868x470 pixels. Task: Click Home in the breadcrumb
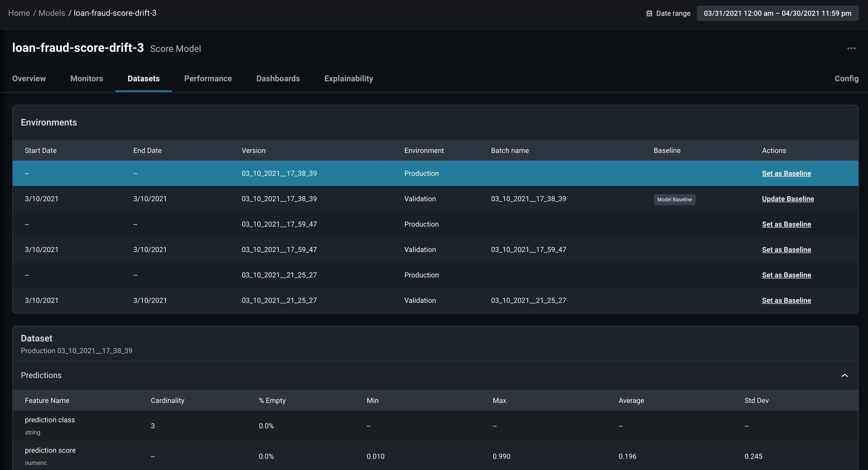[19, 13]
